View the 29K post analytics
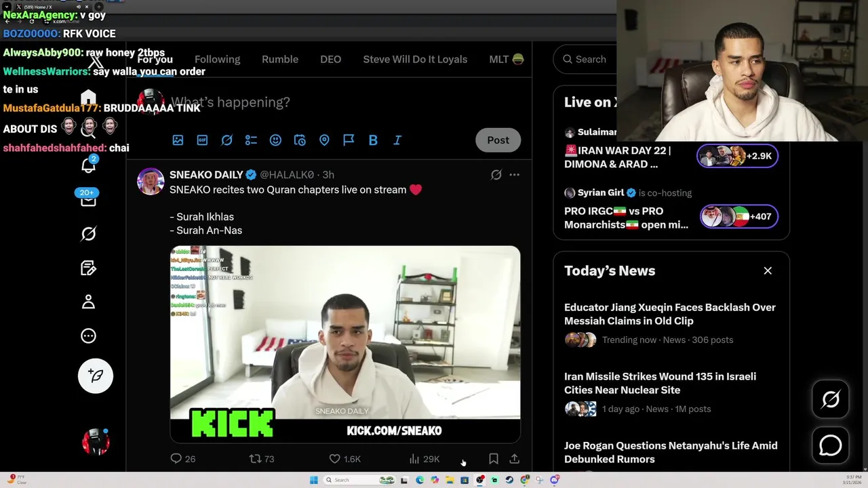The height and width of the screenshot is (488, 868). pyautogui.click(x=425, y=459)
